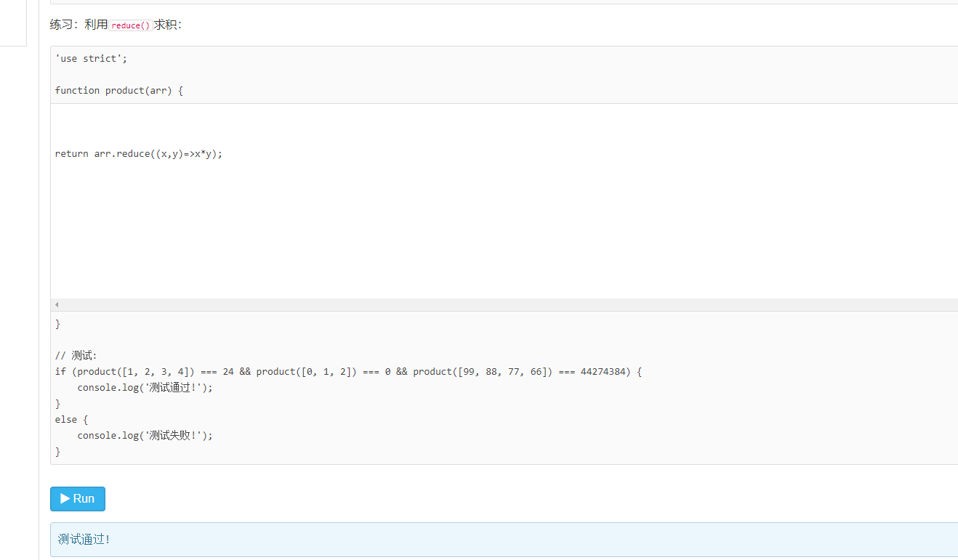The image size is (958, 560).
Task: Click the blue Run button
Action: click(x=78, y=499)
